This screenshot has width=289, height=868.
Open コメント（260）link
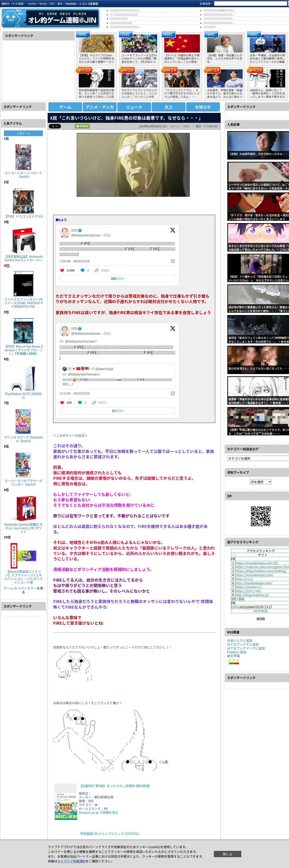[180, 126]
